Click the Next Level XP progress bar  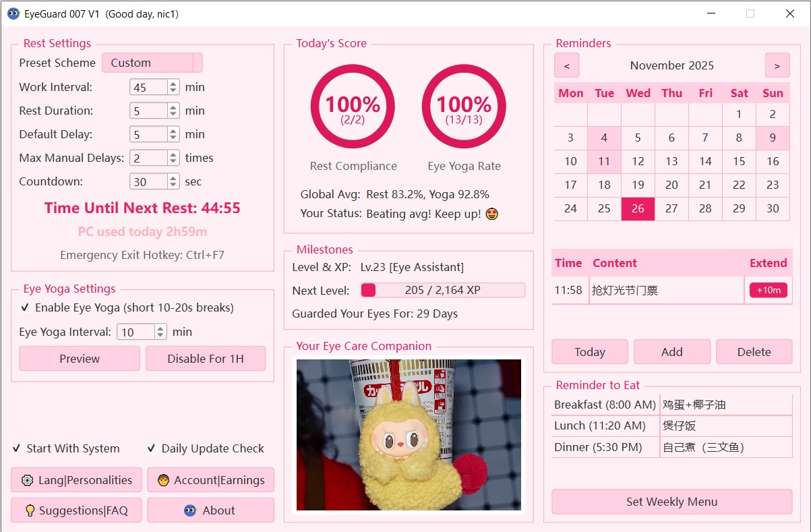tap(442, 290)
